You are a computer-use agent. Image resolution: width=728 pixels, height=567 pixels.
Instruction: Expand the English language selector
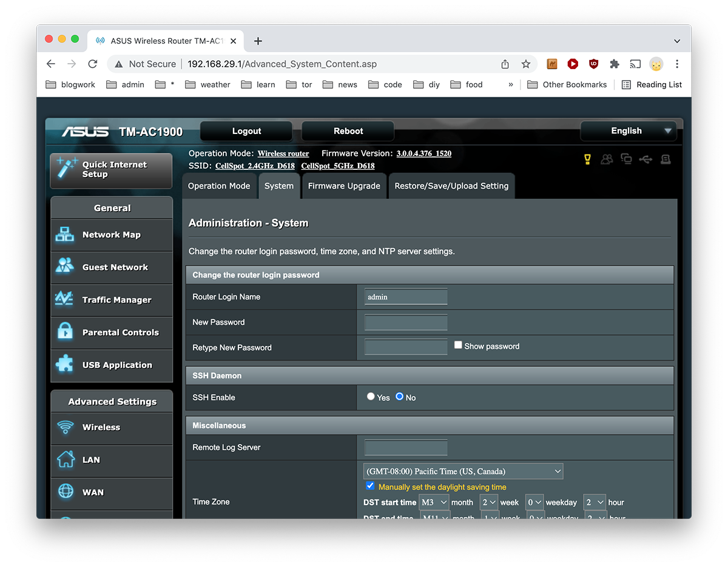(628, 131)
